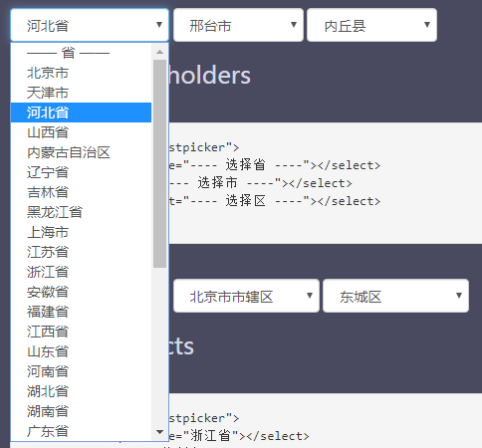This screenshot has height=448, width=482.
Task: Click the dropdown list scroll-down arrow
Action: [159, 432]
